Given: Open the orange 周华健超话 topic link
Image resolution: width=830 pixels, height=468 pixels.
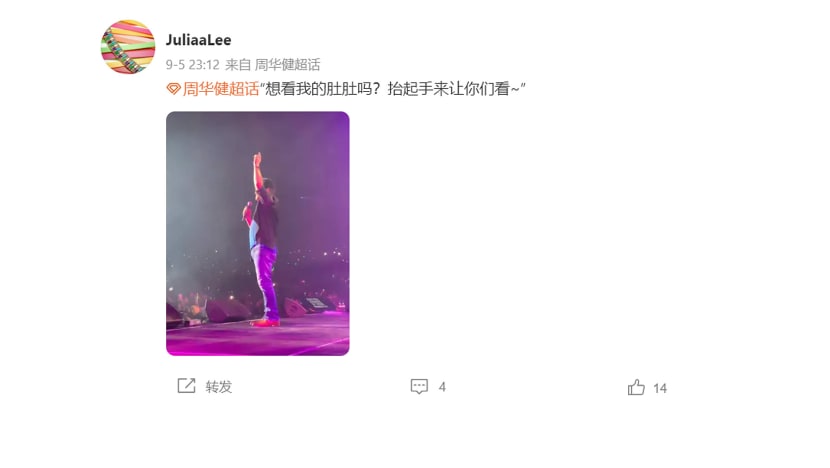Looking at the screenshot, I should [221, 88].
